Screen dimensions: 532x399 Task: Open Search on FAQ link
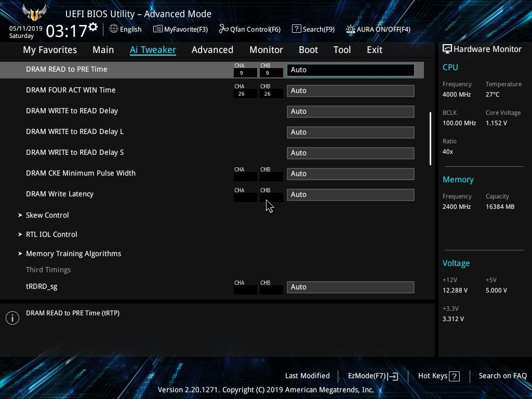pyautogui.click(x=502, y=376)
